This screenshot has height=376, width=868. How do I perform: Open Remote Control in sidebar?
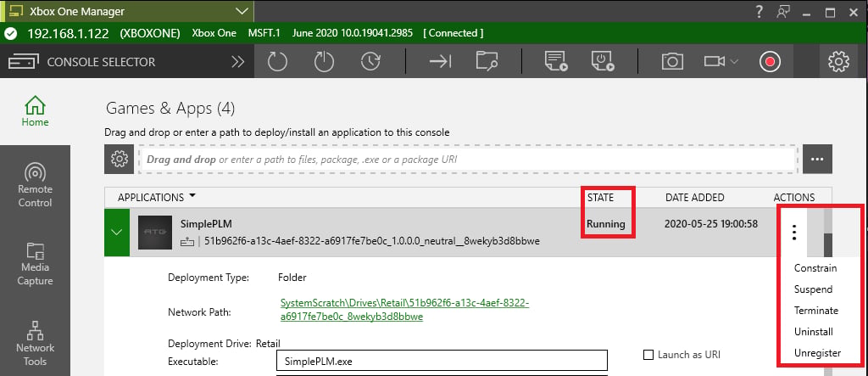click(x=35, y=185)
